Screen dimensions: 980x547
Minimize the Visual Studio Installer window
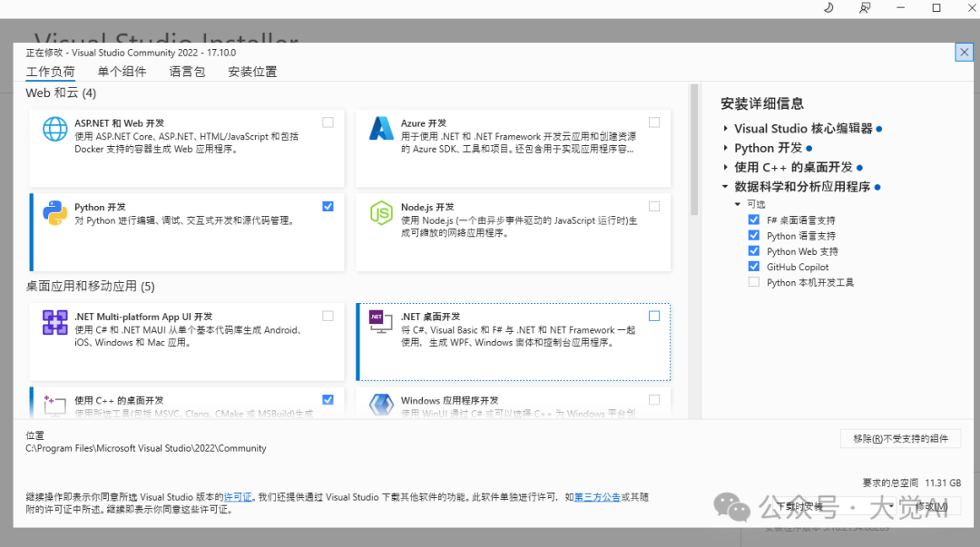[901, 7]
